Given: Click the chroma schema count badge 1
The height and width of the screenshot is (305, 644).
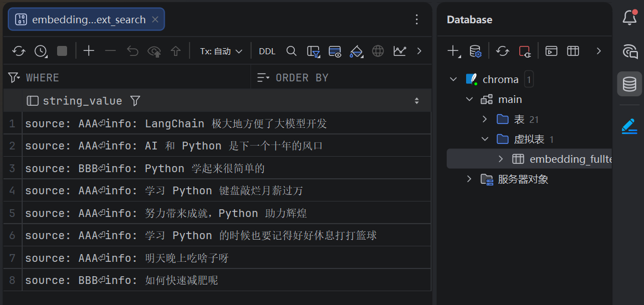Looking at the screenshot, I should [x=529, y=80].
